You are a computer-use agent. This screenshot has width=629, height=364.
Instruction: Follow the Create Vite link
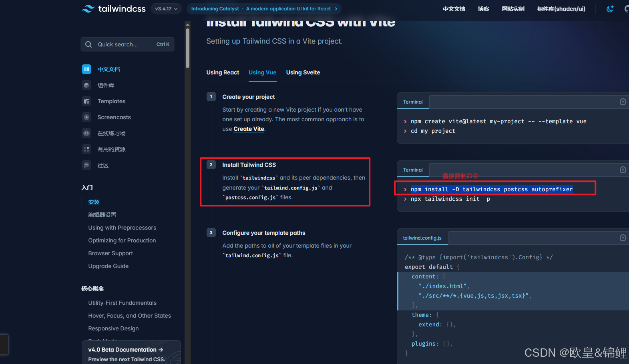pos(249,129)
